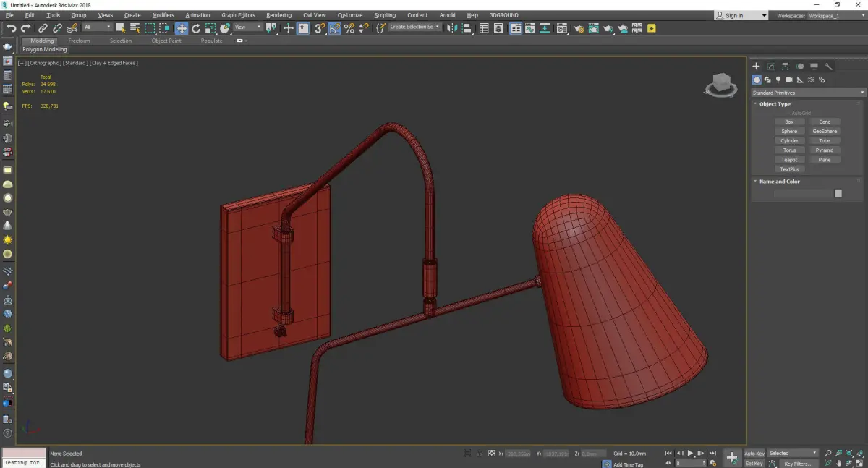Open the Arnold menu
Image resolution: width=868 pixels, height=468 pixels.
(x=448, y=15)
